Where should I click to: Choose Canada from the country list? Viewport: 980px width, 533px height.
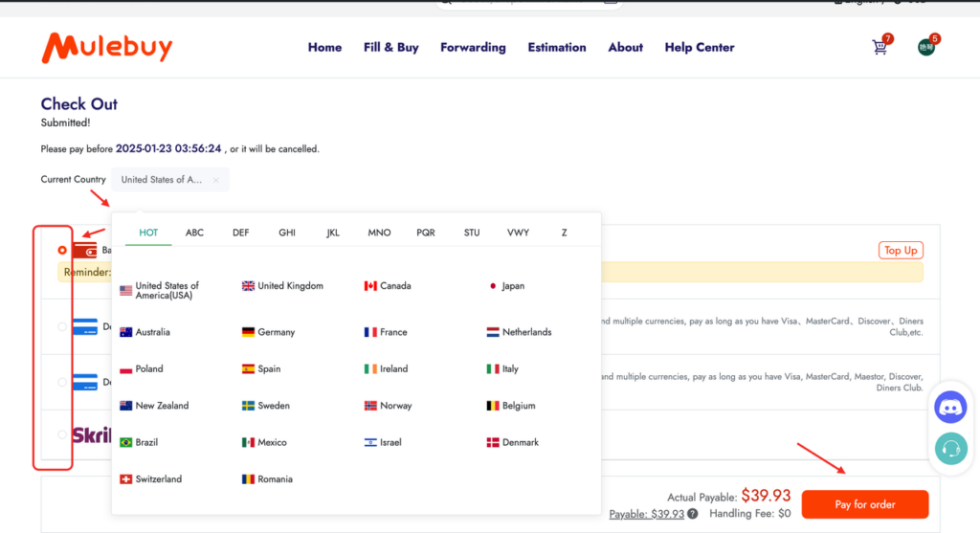[388, 285]
